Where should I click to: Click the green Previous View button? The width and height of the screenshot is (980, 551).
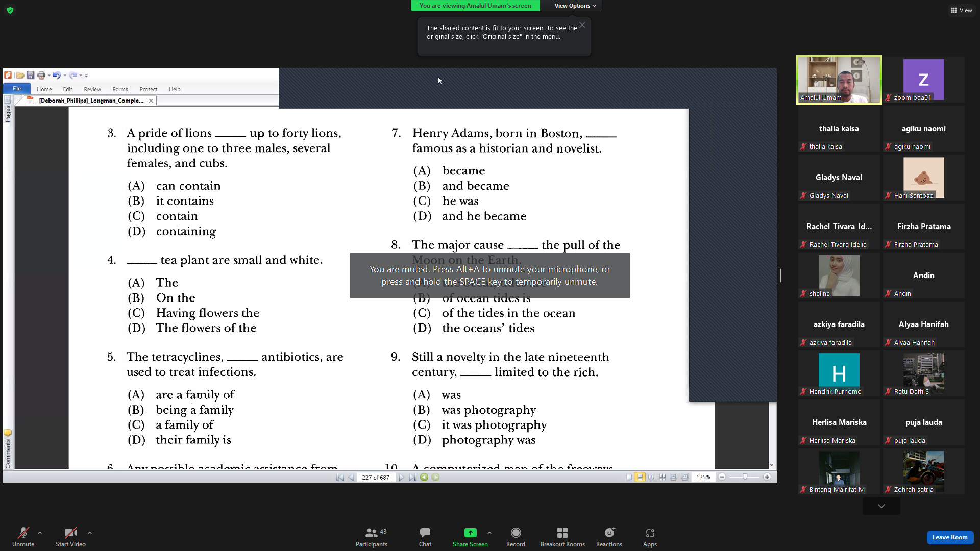(424, 478)
